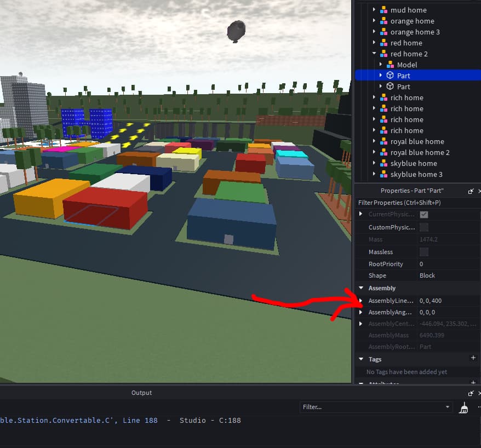
Task: Click the cube icon of the unselected Part
Action: coord(390,87)
